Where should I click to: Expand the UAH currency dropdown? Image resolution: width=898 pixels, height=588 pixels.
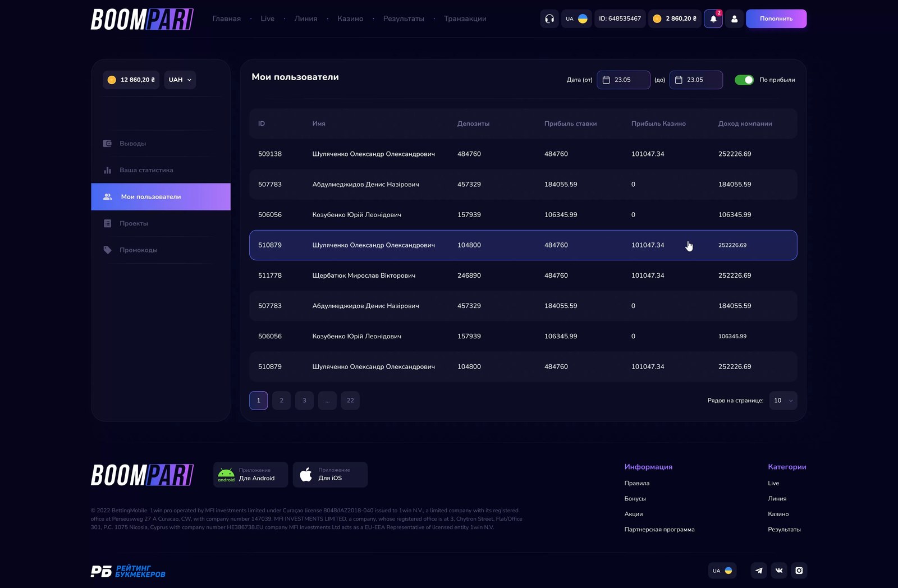[x=180, y=80]
